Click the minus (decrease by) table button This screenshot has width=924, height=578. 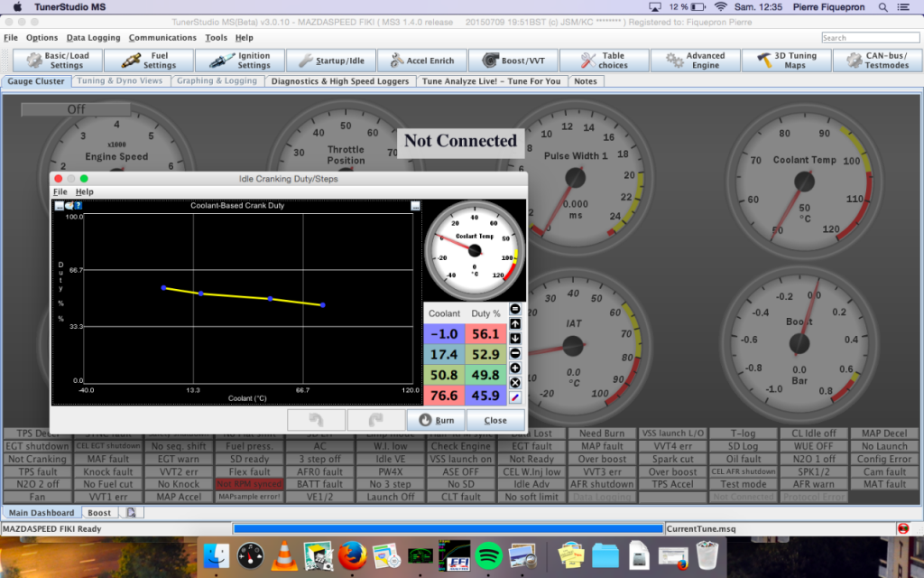[x=515, y=353]
